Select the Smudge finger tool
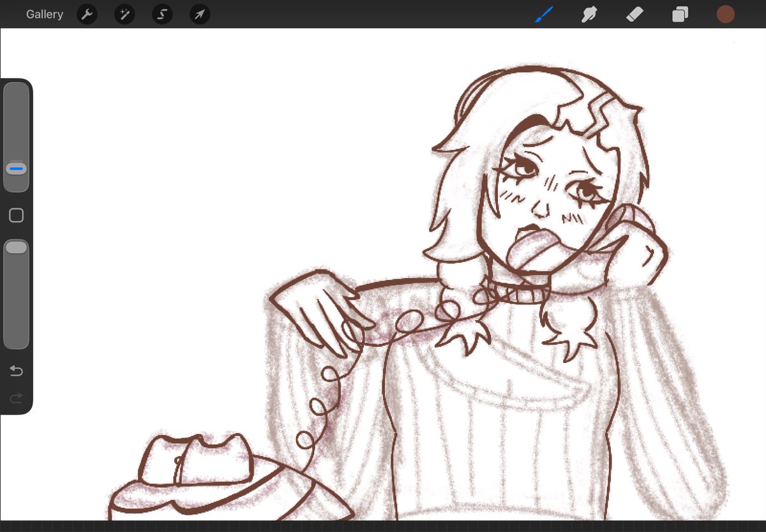Image resolution: width=766 pixels, height=532 pixels. 589,14
